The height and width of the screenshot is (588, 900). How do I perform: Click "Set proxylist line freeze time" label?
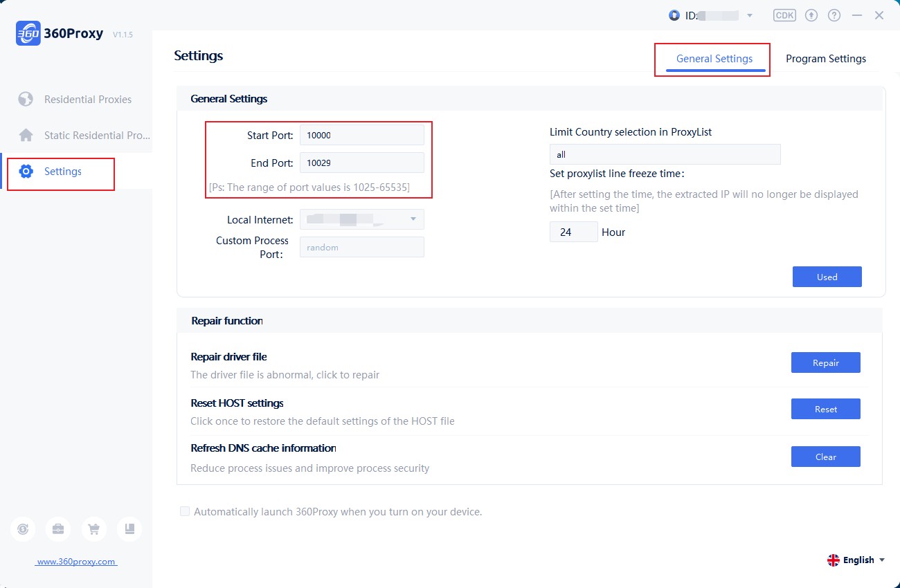617,174
